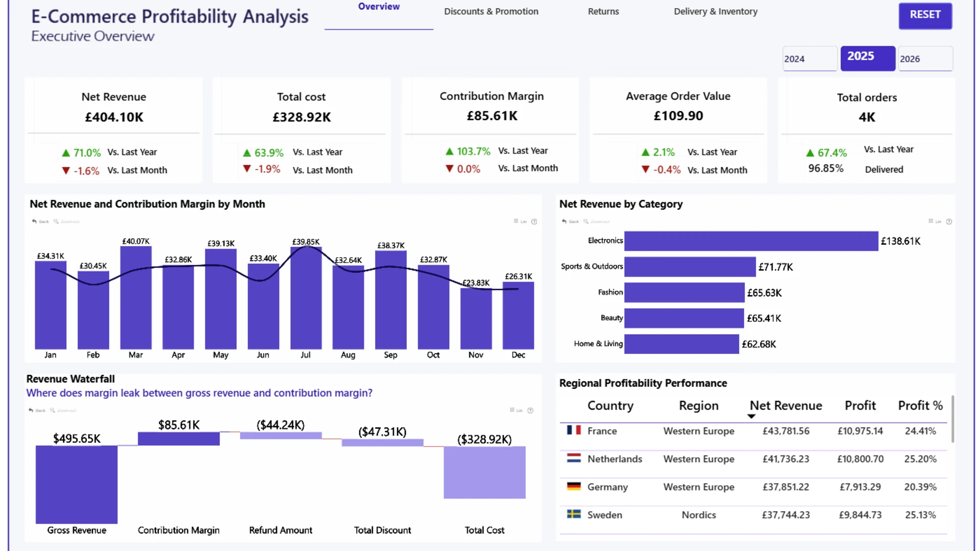
Task: Click Back arrow icon in Revenue Waterfall
Action: [31, 410]
